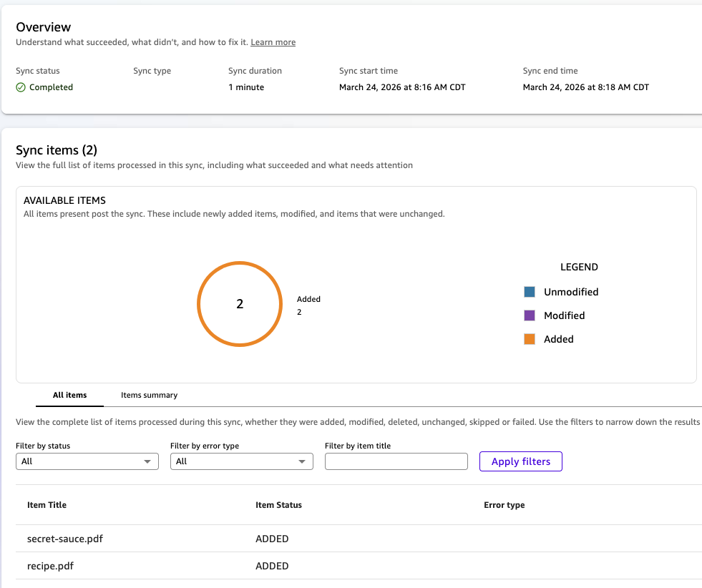
Task: Click the Completed sync status text
Action: (x=51, y=87)
